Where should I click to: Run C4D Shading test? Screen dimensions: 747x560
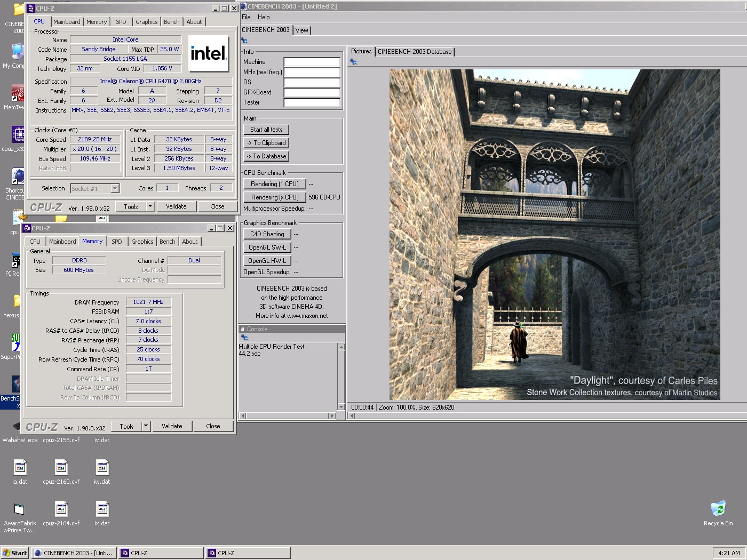point(267,234)
